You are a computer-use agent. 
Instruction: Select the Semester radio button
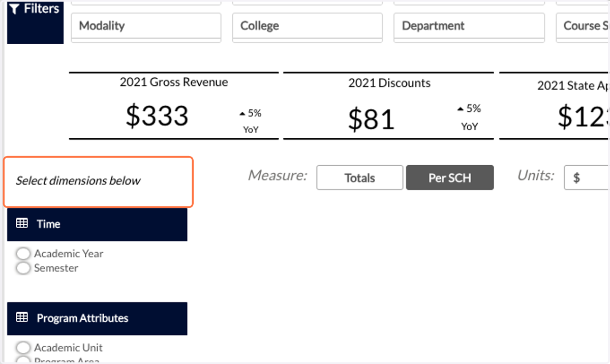[23, 267]
